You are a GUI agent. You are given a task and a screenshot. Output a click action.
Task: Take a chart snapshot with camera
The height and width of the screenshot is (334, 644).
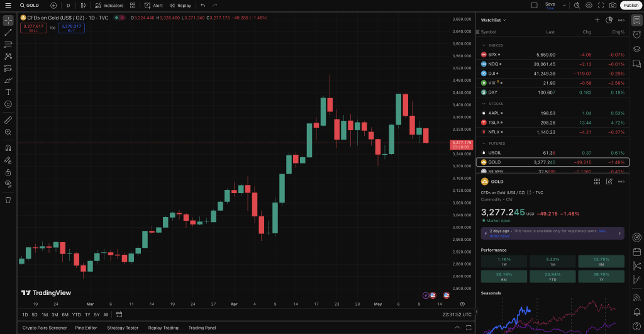[613, 5]
